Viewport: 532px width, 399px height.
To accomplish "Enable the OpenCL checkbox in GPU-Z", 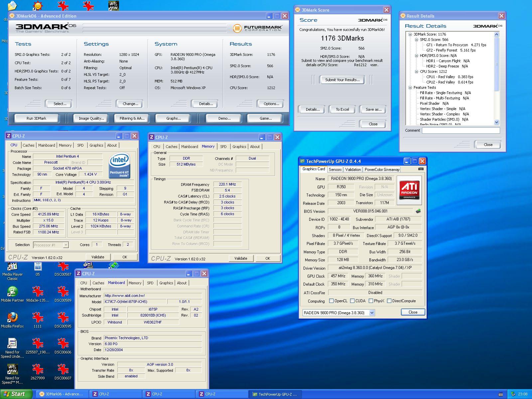I will click(x=331, y=301).
